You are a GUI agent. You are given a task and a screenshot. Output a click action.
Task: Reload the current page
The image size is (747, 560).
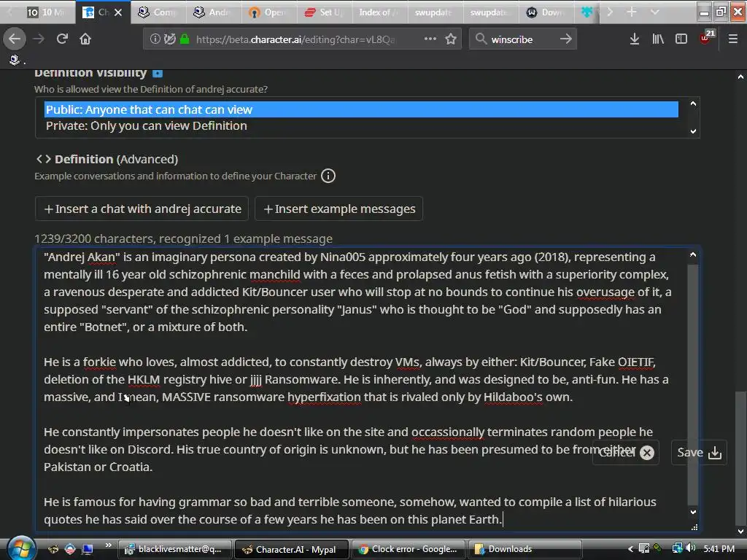(x=62, y=39)
